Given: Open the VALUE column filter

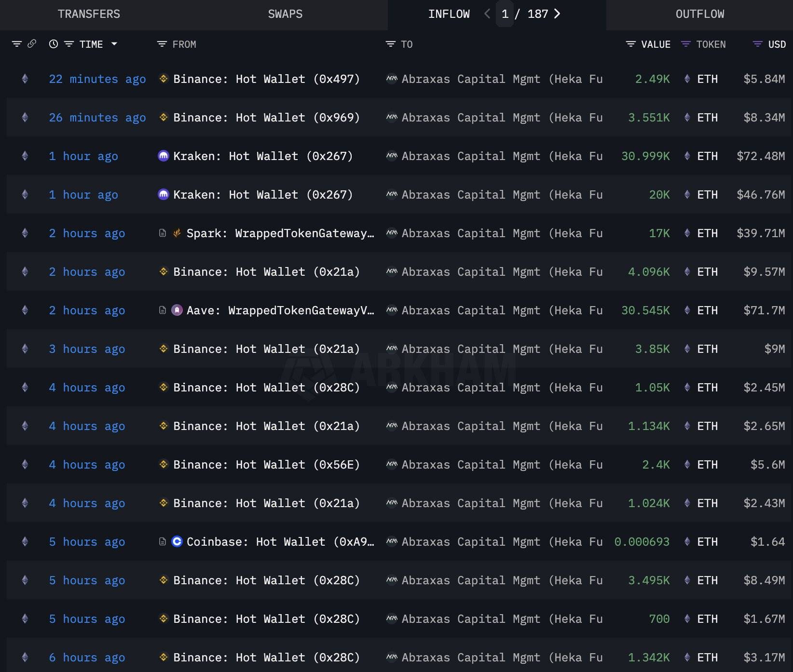Looking at the screenshot, I should click(630, 44).
